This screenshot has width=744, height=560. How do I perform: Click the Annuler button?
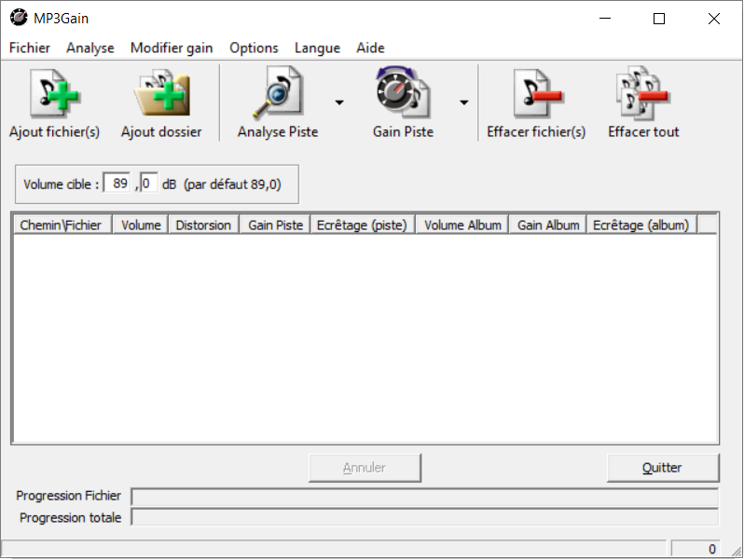tap(365, 468)
